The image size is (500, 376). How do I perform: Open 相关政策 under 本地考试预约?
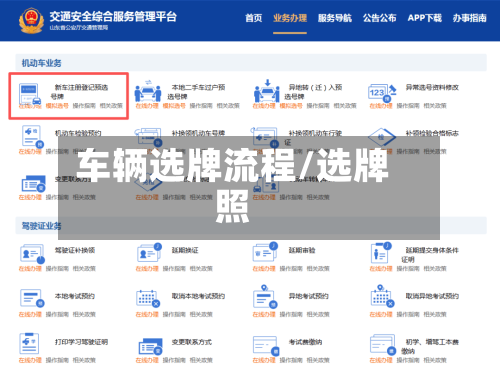point(84,314)
